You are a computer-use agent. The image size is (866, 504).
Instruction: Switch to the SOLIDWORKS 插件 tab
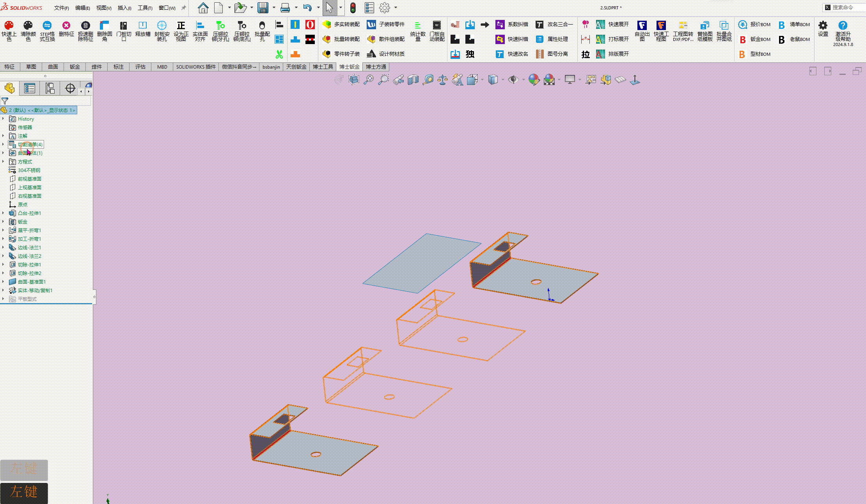pyautogui.click(x=196, y=67)
